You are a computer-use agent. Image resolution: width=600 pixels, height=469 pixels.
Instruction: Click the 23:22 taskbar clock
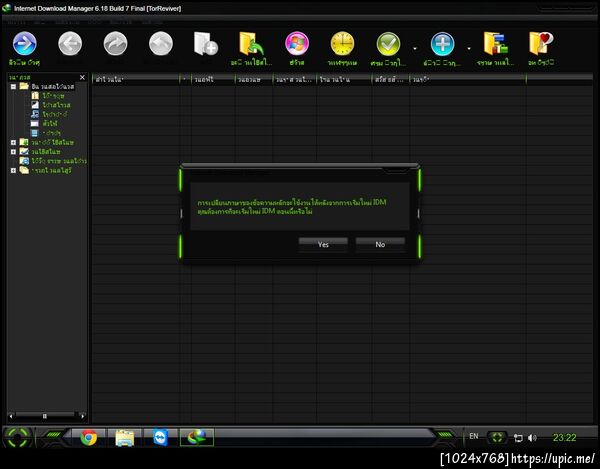564,438
